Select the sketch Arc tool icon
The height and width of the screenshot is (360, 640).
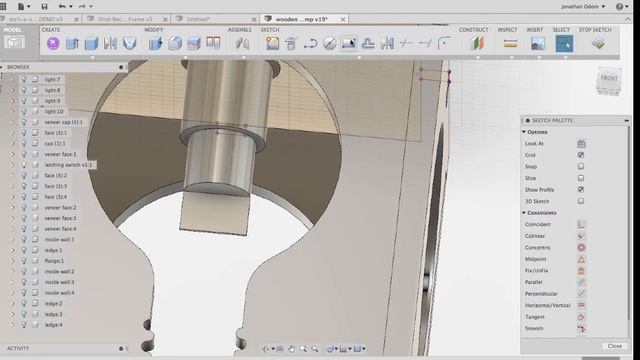point(311,43)
